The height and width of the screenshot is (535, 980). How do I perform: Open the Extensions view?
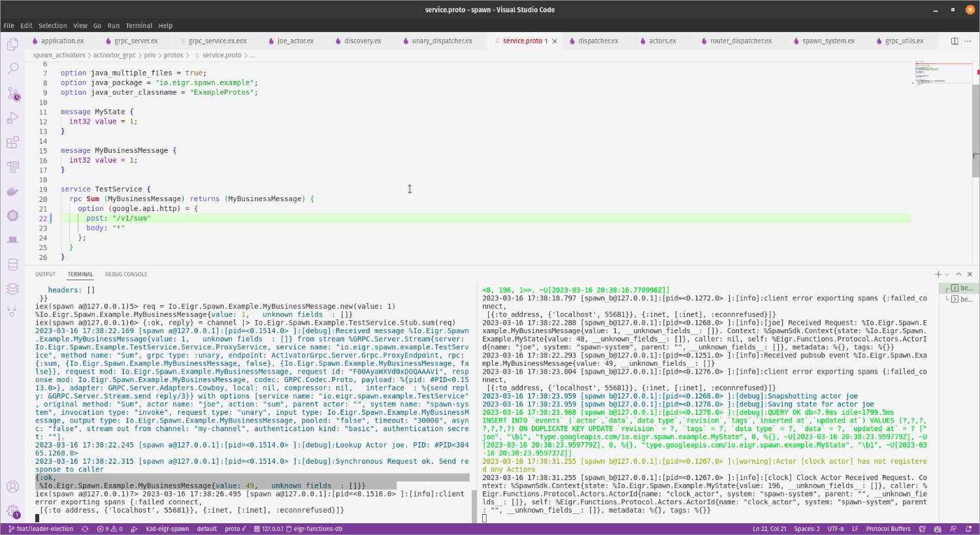tap(12, 142)
